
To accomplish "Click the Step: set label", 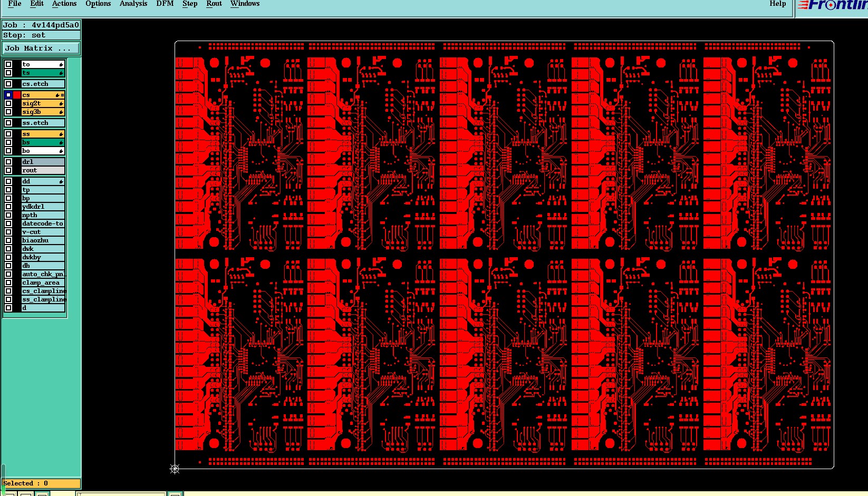I will tap(41, 35).
